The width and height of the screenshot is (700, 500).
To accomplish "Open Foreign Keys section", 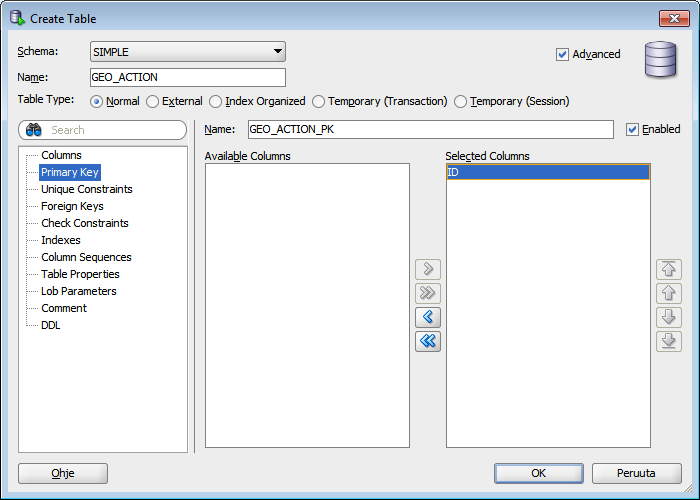I will point(72,206).
